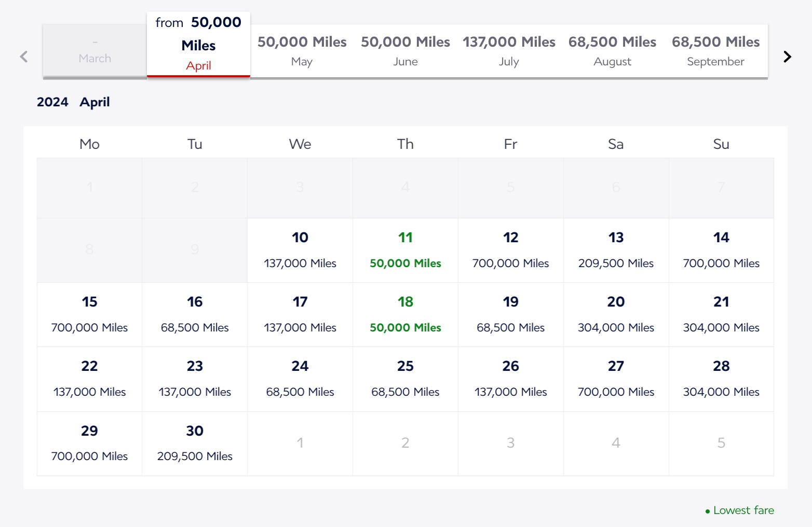The width and height of the screenshot is (812, 527).
Task: Select April 16 with 68,500 Miles
Action: [x=194, y=314]
